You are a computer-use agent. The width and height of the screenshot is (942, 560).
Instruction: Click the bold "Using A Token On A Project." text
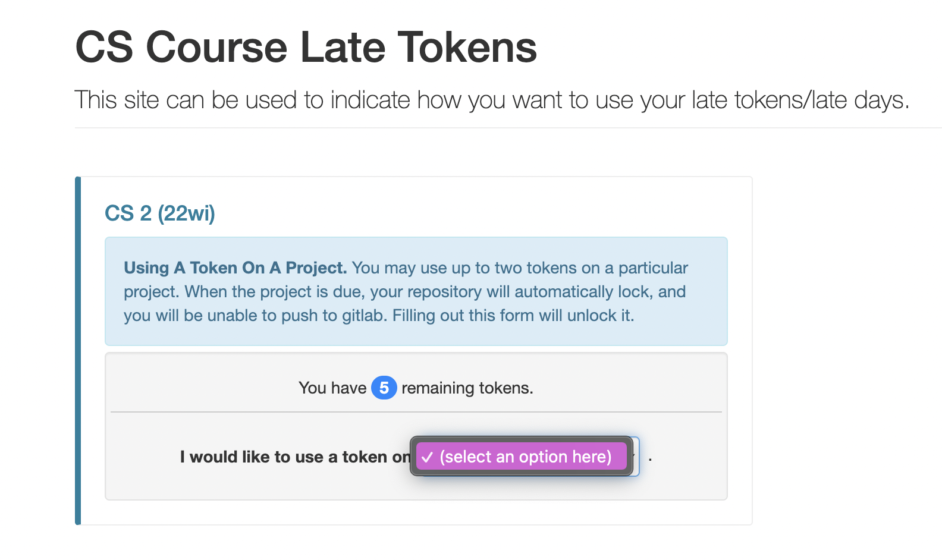235,268
